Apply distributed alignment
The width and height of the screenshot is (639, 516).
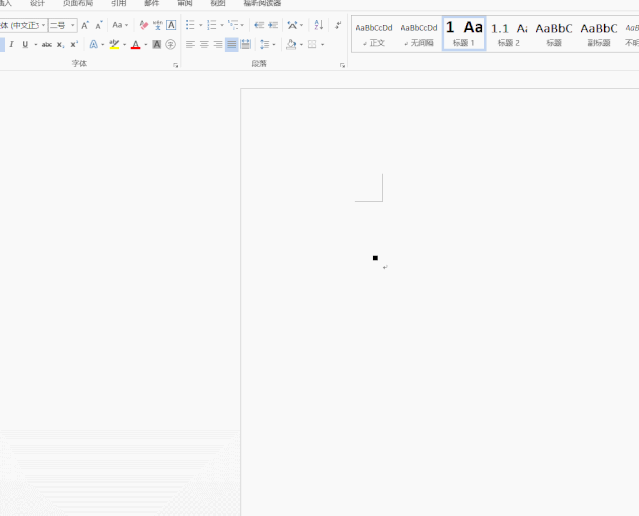point(246,44)
